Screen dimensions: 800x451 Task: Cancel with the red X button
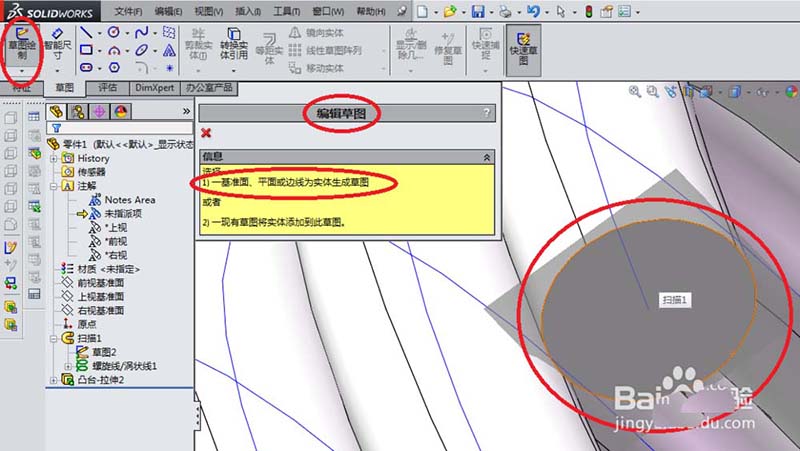click(206, 133)
